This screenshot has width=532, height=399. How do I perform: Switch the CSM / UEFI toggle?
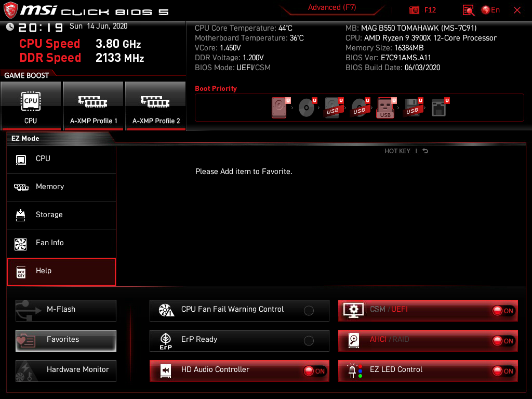(x=428, y=311)
